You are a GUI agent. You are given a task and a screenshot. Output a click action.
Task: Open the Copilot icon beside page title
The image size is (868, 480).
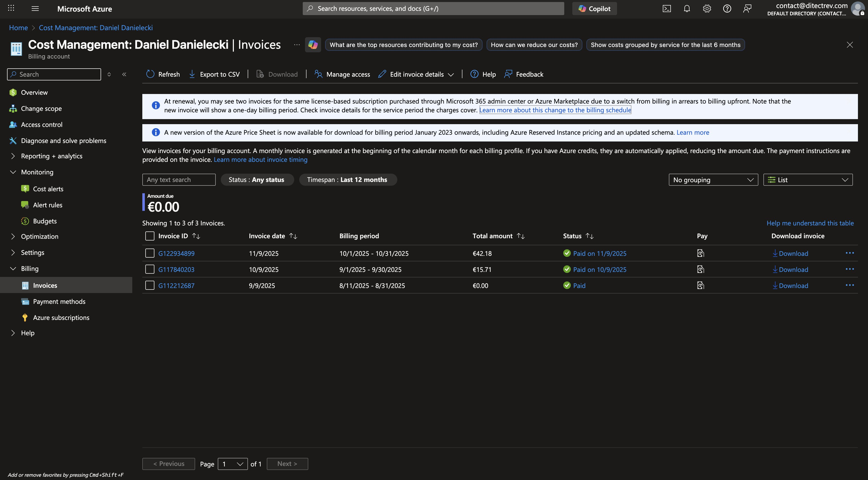313,45
